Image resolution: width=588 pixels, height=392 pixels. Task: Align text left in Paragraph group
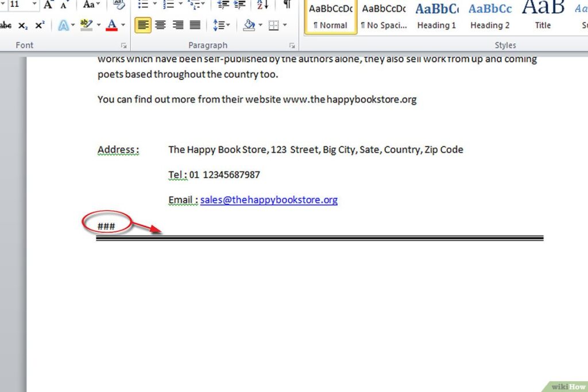(x=143, y=25)
